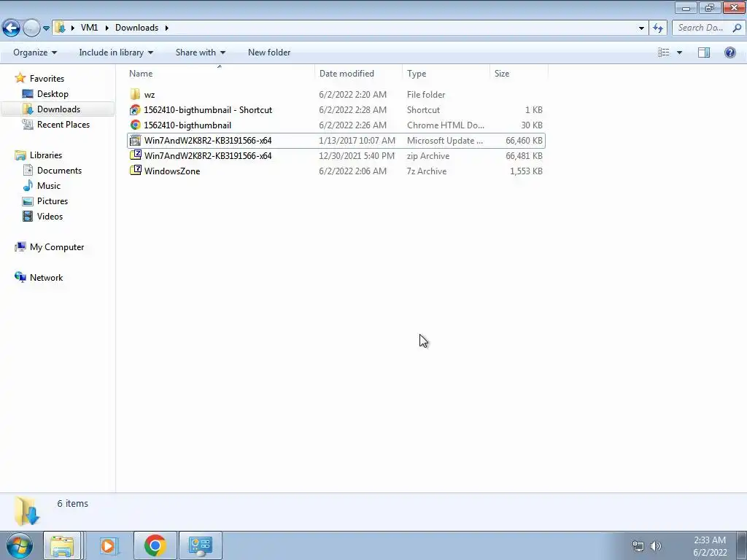Select the zip archive Win7AndW2K8R2 icon
The height and width of the screenshot is (560, 747).
click(135, 155)
